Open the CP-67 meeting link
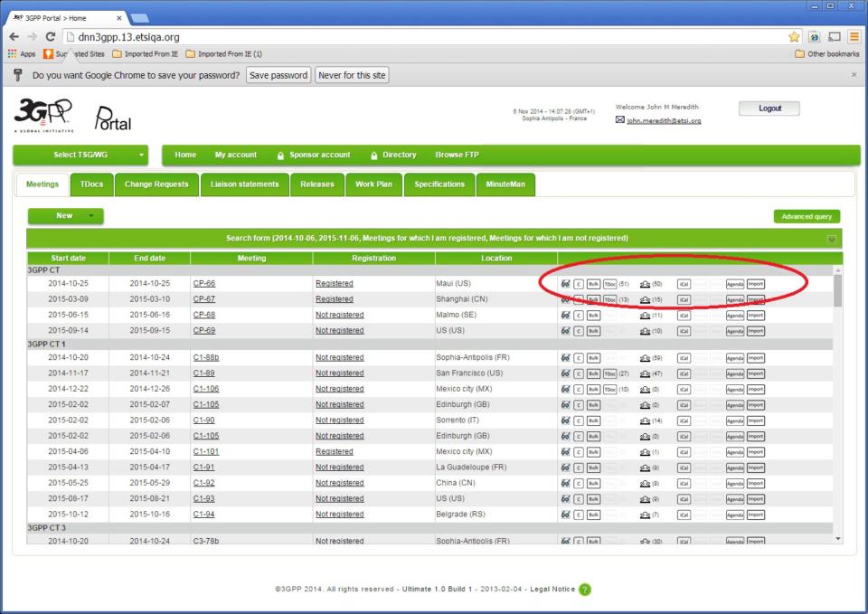This screenshot has width=868, height=614. 203,299
